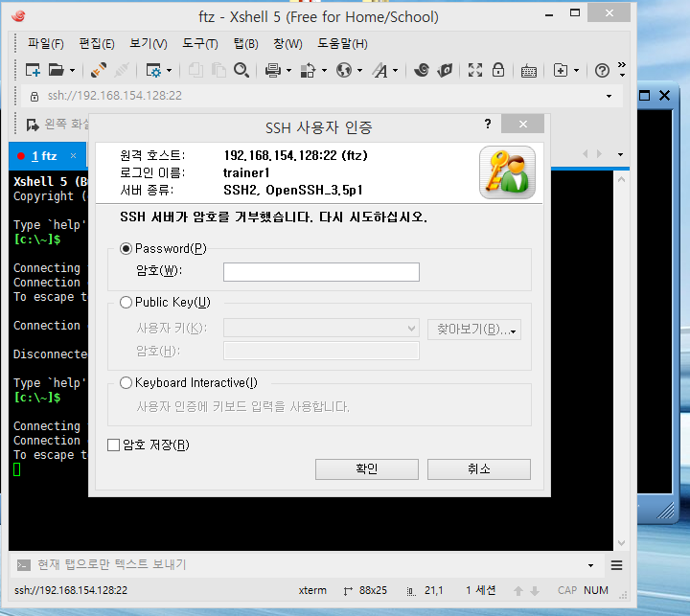Expand the address bar dropdown arrow
The width and height of the screenshot is (690, 616).
[x=609, y=96]
